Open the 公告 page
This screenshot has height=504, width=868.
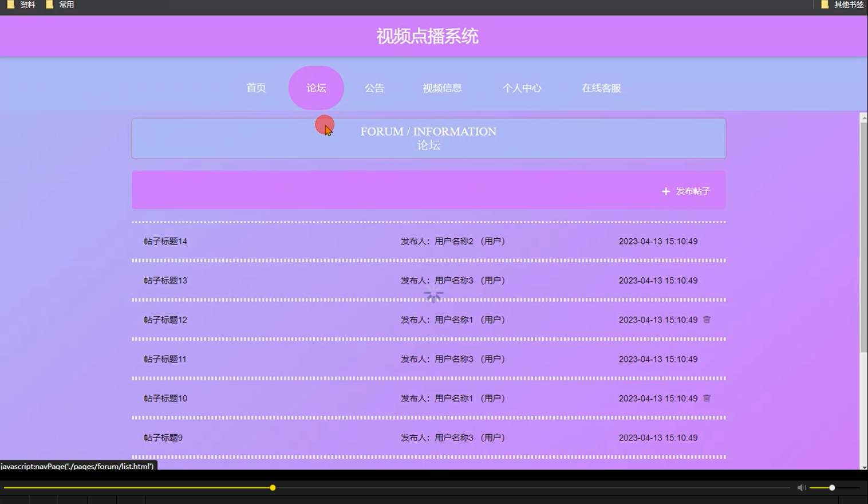coord(374,88)
